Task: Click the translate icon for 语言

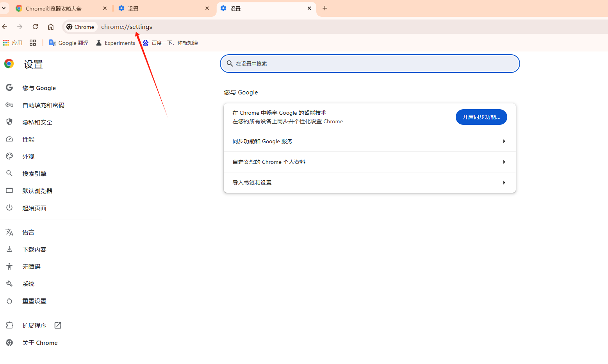Action: 9,232
